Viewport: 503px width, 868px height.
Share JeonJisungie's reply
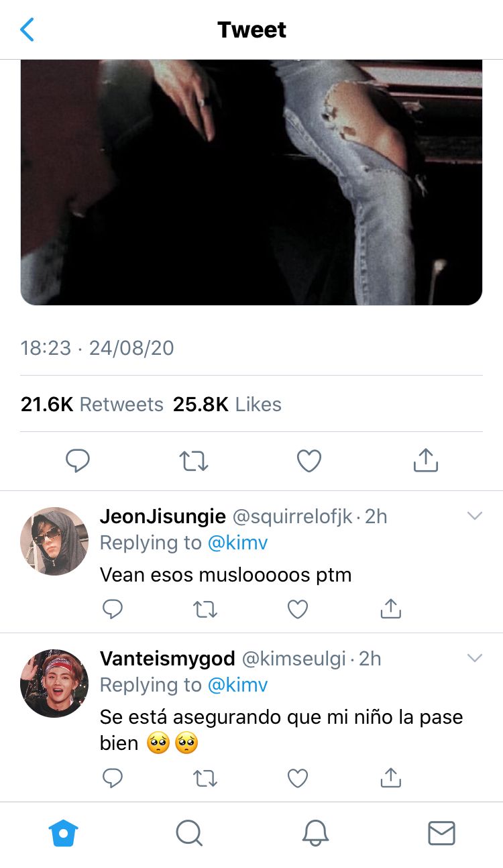point(390,608)
